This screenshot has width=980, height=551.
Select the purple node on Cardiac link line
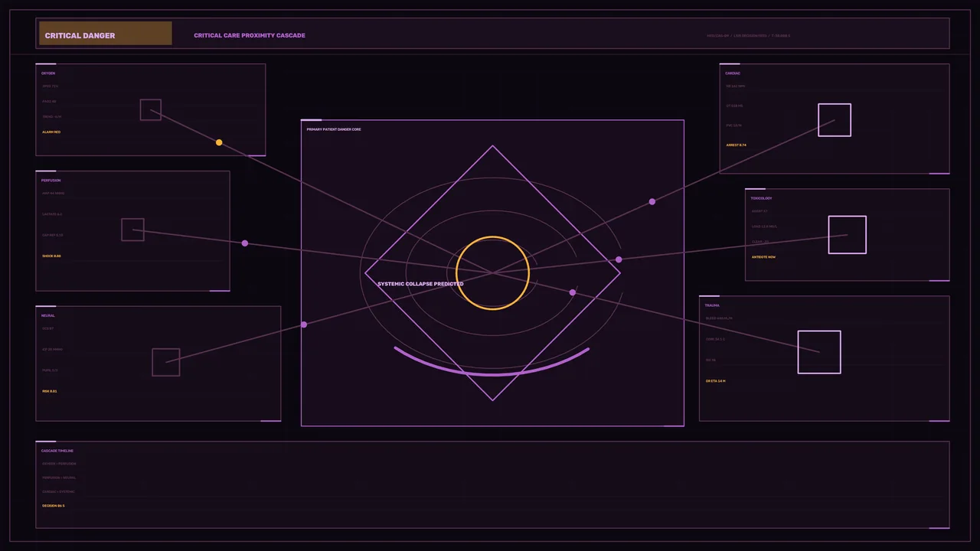click(x=652, y=202)
